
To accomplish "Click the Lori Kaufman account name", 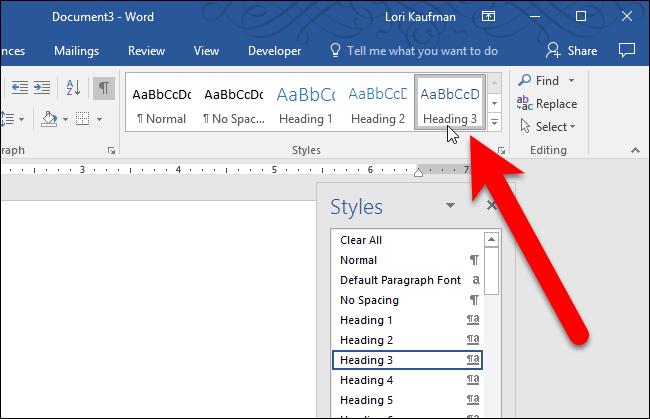I will [420, 17].
